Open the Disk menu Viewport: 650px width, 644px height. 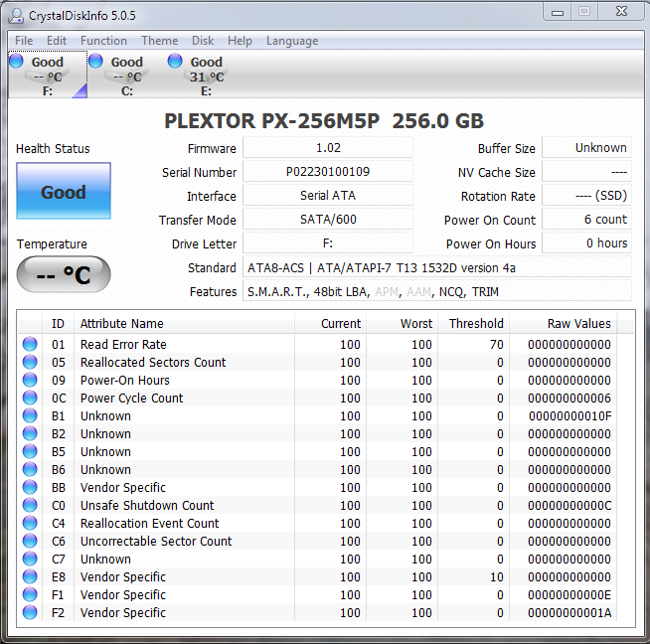pos(203,41)
